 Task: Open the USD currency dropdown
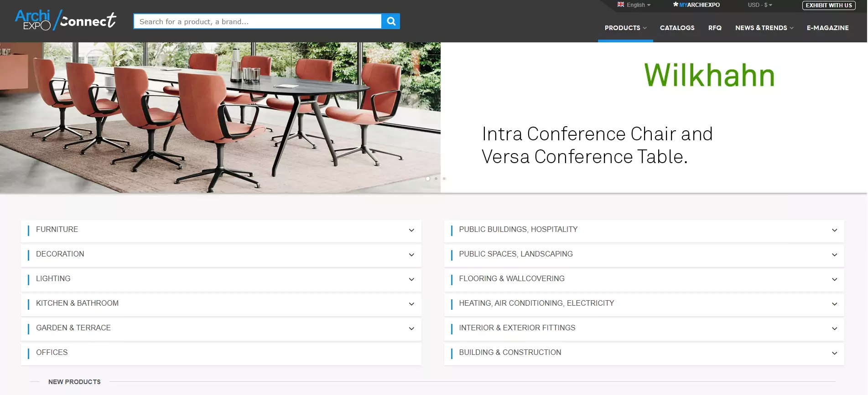[x=760, y=5]
